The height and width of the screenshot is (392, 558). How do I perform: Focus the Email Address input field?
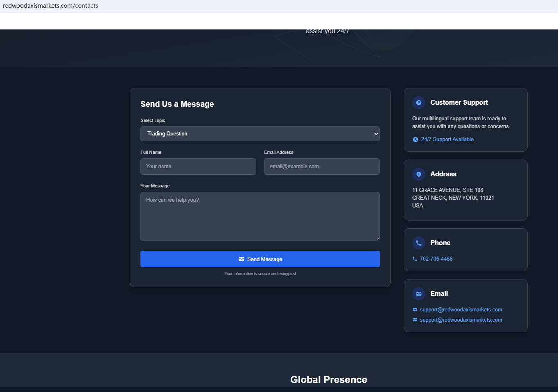(x=322, y=167)
